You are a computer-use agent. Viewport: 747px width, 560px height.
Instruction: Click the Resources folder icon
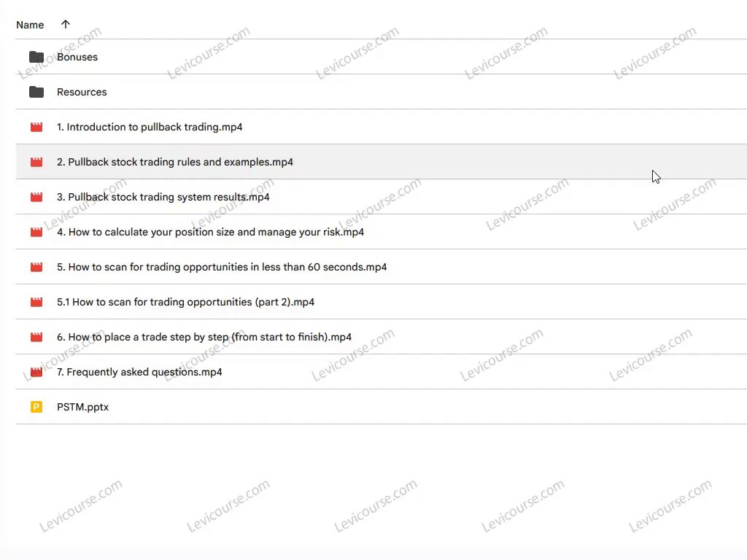[36, 92]
